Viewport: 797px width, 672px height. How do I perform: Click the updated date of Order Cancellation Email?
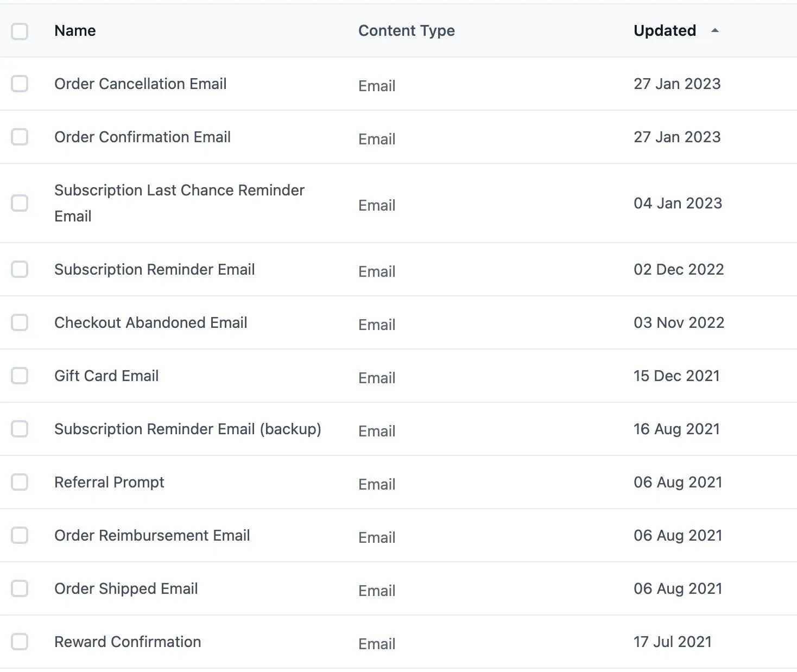coord(677,84)
